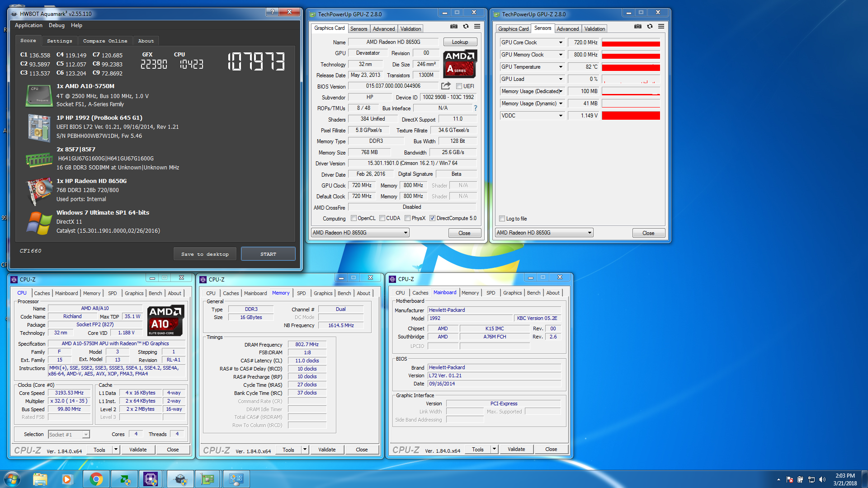Open hamburger menu in GPU-Z Sensors window

(x=661, y=27)
